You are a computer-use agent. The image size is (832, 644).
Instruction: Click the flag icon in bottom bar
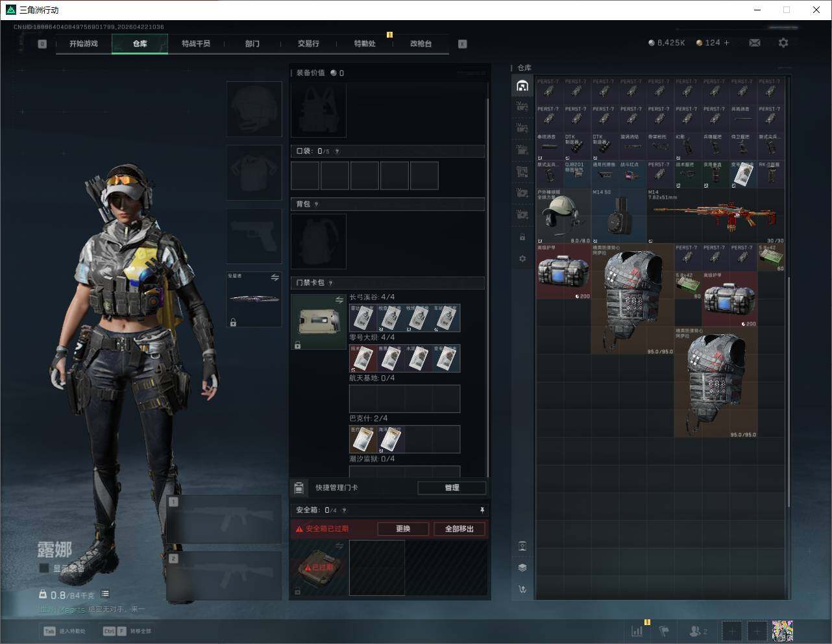click(x=664, y=630)
